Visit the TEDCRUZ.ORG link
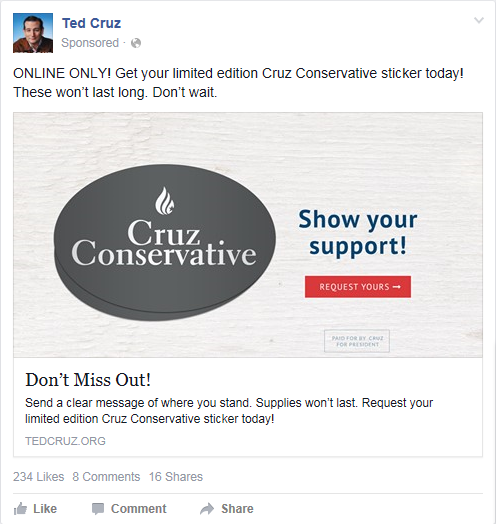Image resolution: width=496 pixels, height=524 pixels. click(66, 441)
